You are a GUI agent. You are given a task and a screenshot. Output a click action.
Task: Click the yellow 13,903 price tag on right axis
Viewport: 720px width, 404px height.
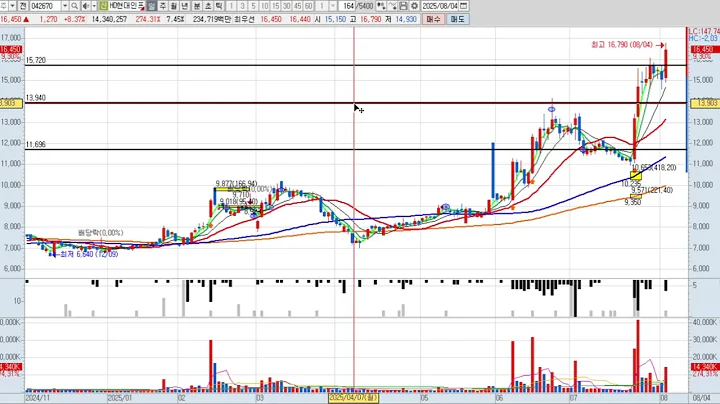(x=704, y=103)
